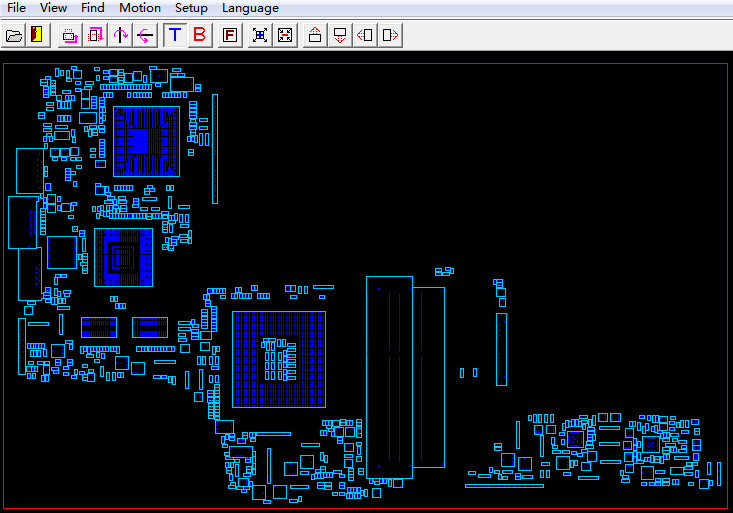Select the largest BGA chip with inner components
Screen dimensions: 733x513
click(x=279, y=359)
